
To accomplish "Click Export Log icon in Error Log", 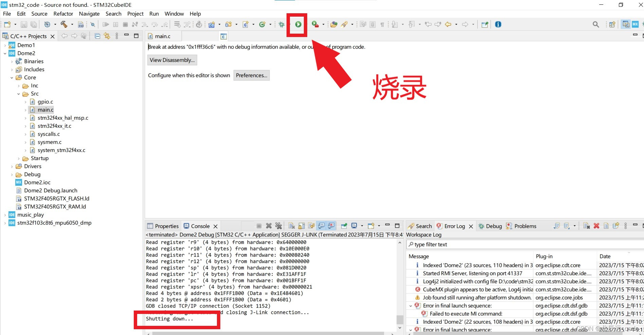I will point(557,226).
